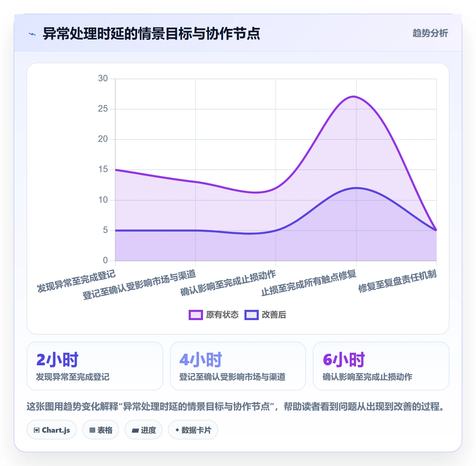This screenshot has height=466, width=476.
Task: Click the 原有状态 legend label
Action: pyautogui.click(x=222, y=315)
